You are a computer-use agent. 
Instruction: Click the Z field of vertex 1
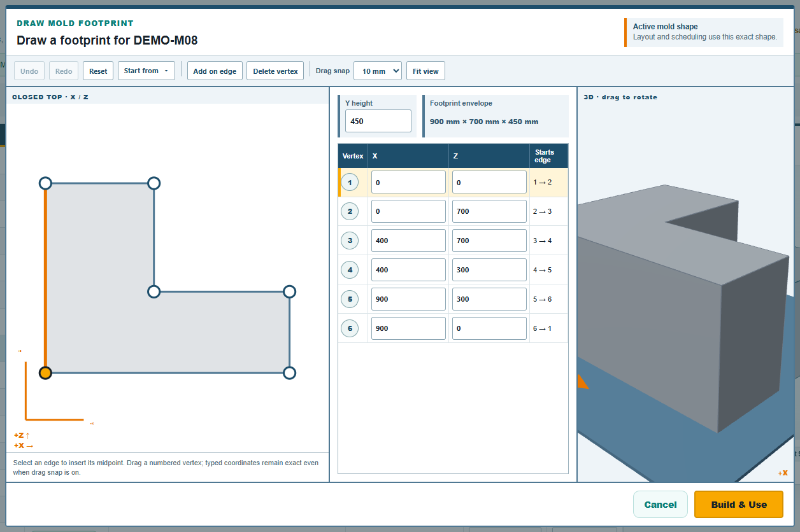489,182
